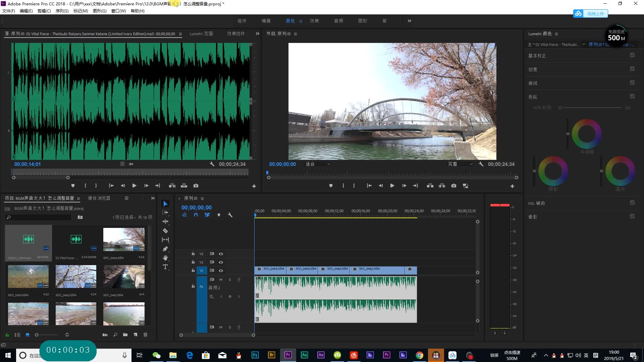The width and height of the screenshot is (644, 362).
Task: Click Lift button in Program monitor
Action: [430, 186]
